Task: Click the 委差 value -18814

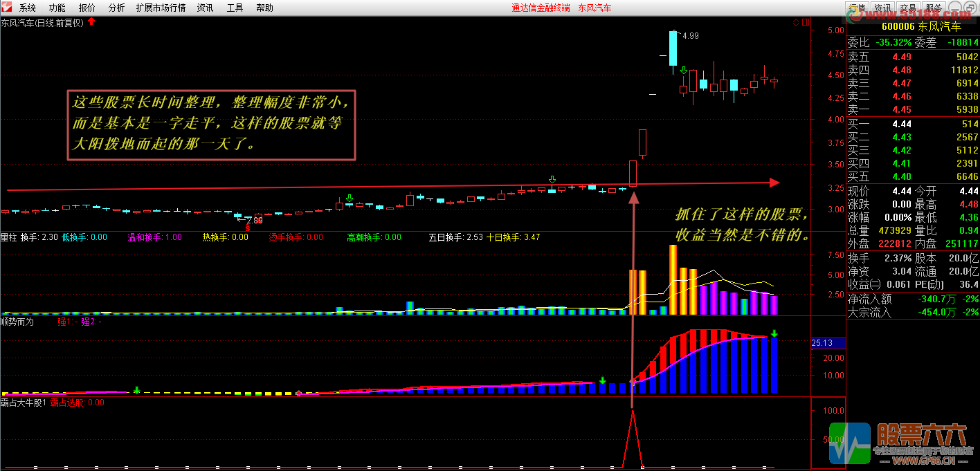Action: click(x=962, y=43)
